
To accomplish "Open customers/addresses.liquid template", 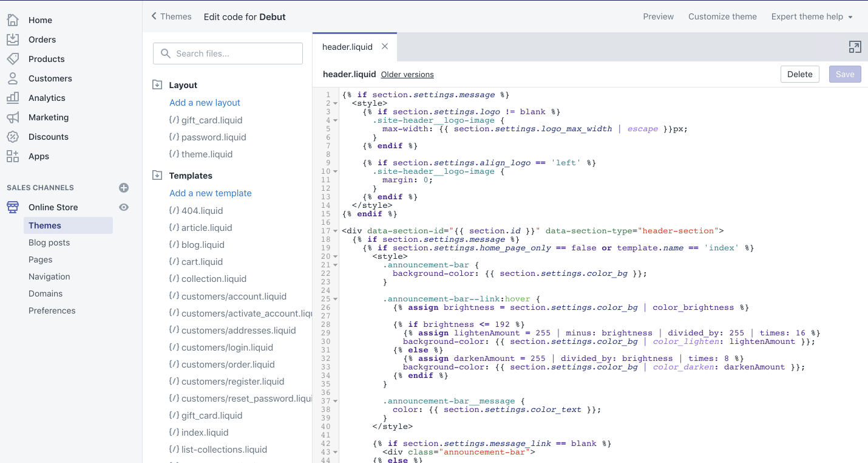I will [239, 331].
